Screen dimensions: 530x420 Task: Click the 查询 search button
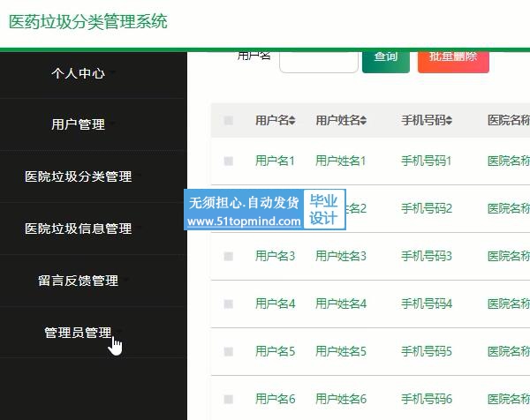pyautogui.click(x=386, y=62)
